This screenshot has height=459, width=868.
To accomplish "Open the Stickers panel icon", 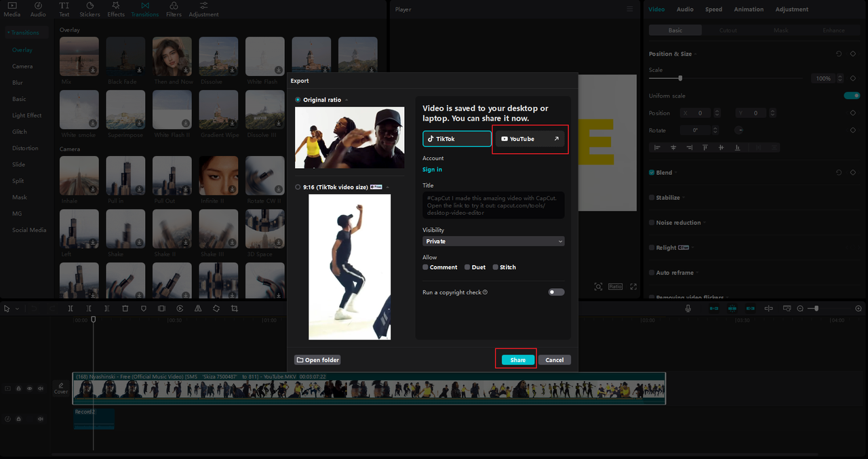I will click(90, 9).
